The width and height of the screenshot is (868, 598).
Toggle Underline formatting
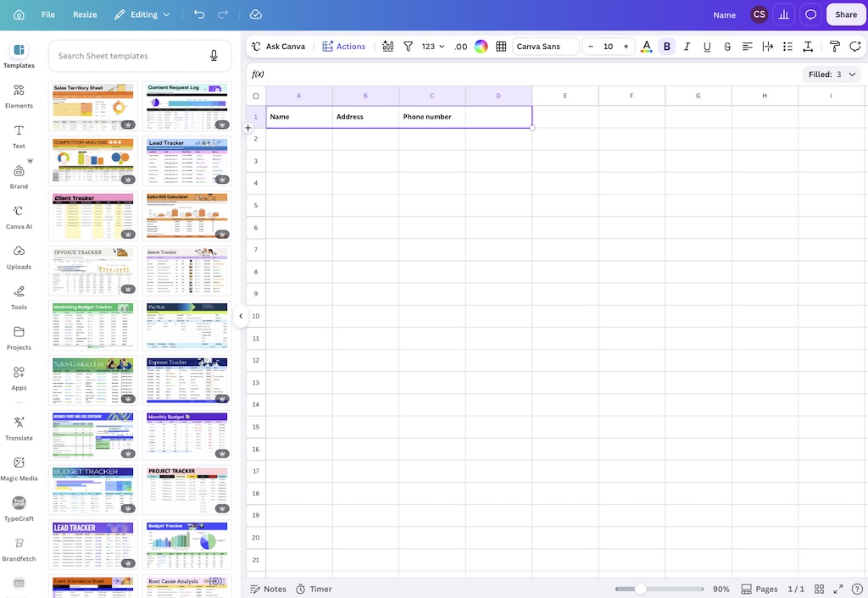point(707,47)
